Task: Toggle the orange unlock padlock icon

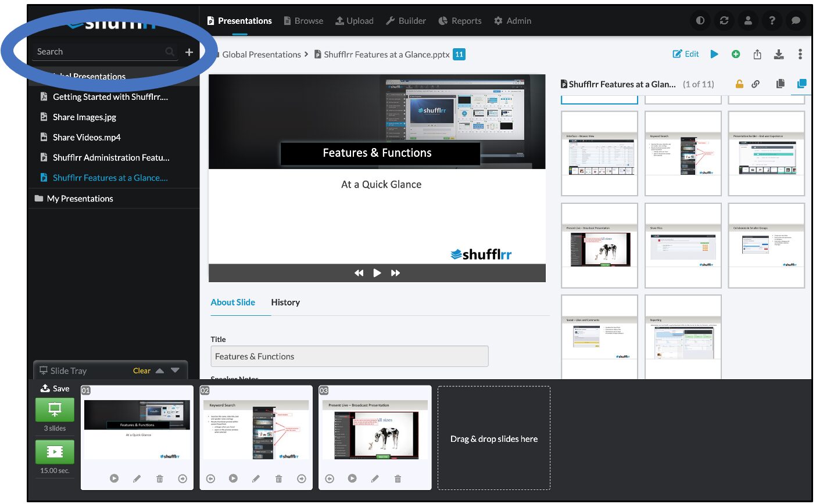Action: coord(739,84)
